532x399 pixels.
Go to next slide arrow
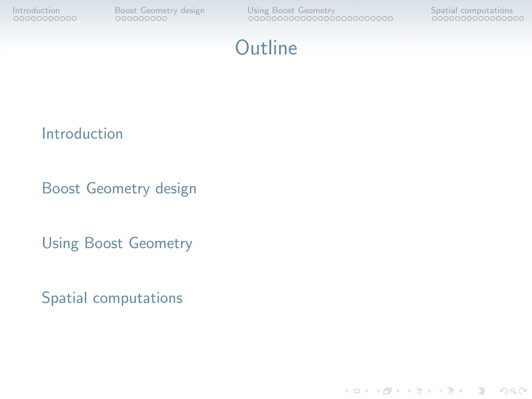(x=367, y=391)
